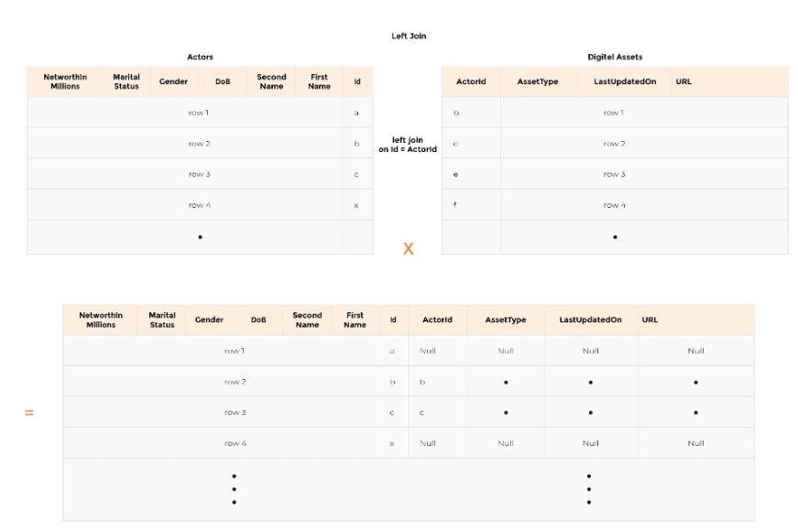Viewport: 798px width, 532px height.
Task: Select Null URL cell in result row 1
Action: [x=695, y=351]
